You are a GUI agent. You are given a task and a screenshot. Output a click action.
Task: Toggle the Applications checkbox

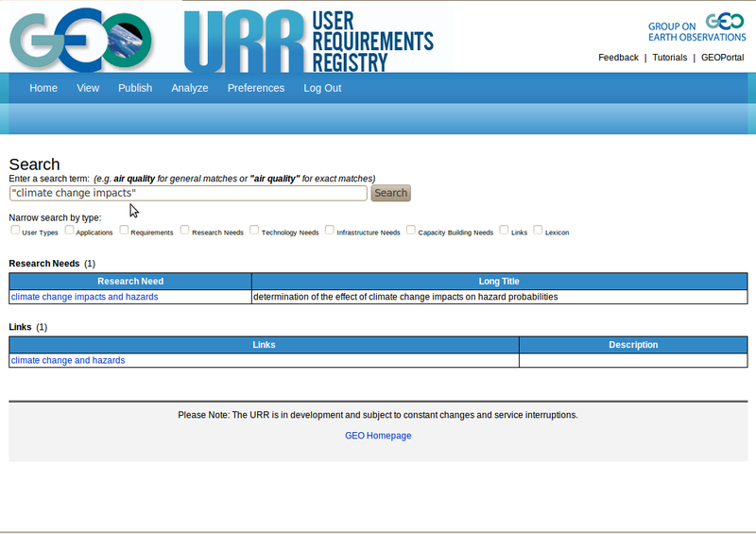click(x=69, y=230)
